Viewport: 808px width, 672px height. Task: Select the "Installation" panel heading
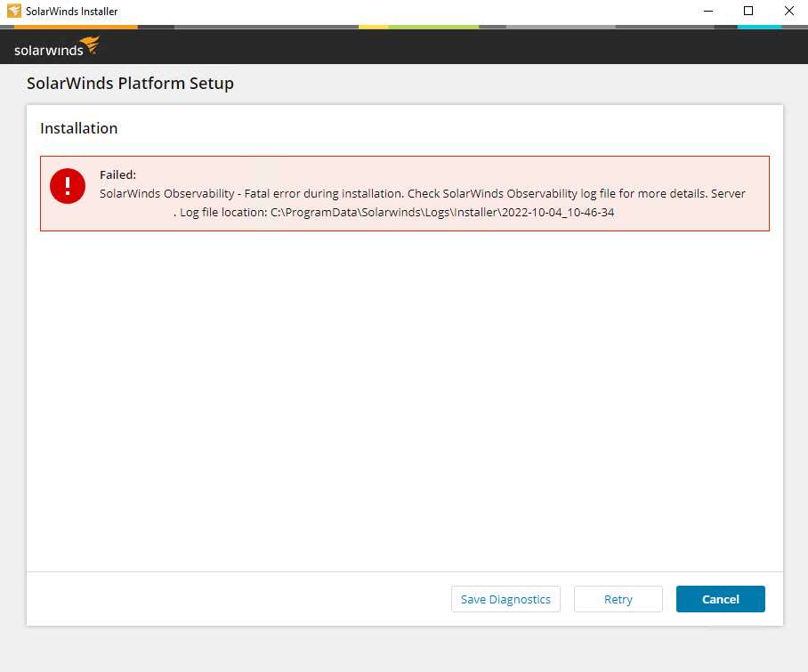click(79, 128)
